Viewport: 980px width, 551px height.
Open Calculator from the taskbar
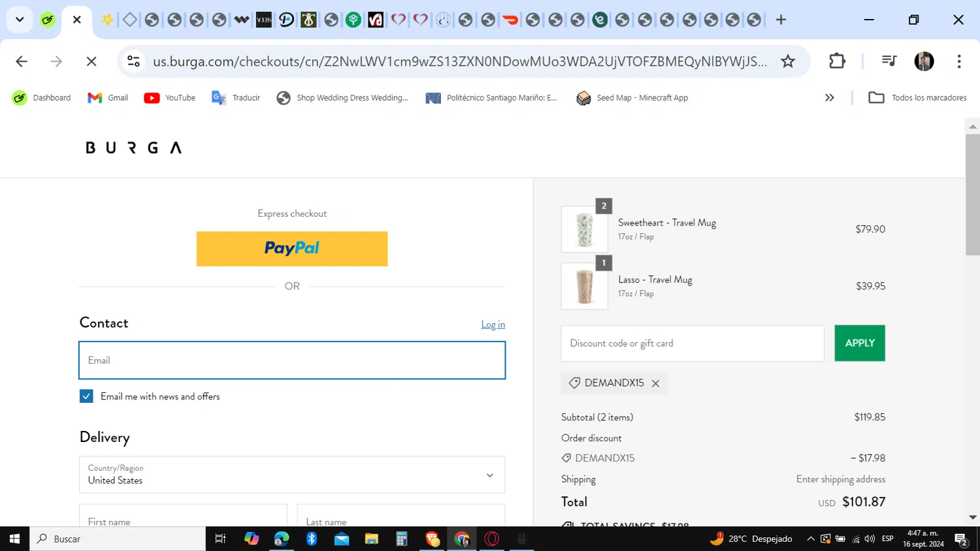point(402,539)
